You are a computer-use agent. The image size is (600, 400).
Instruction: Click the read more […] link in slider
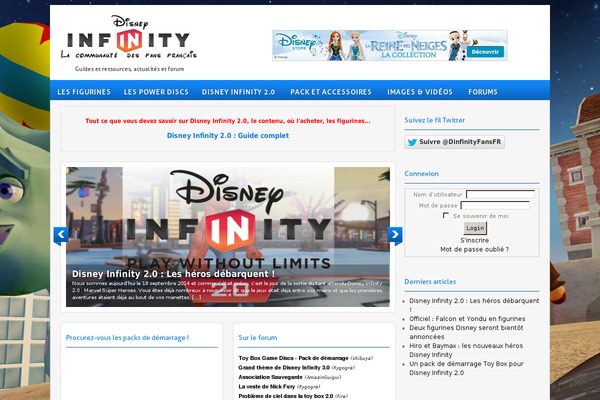[197, 297]
